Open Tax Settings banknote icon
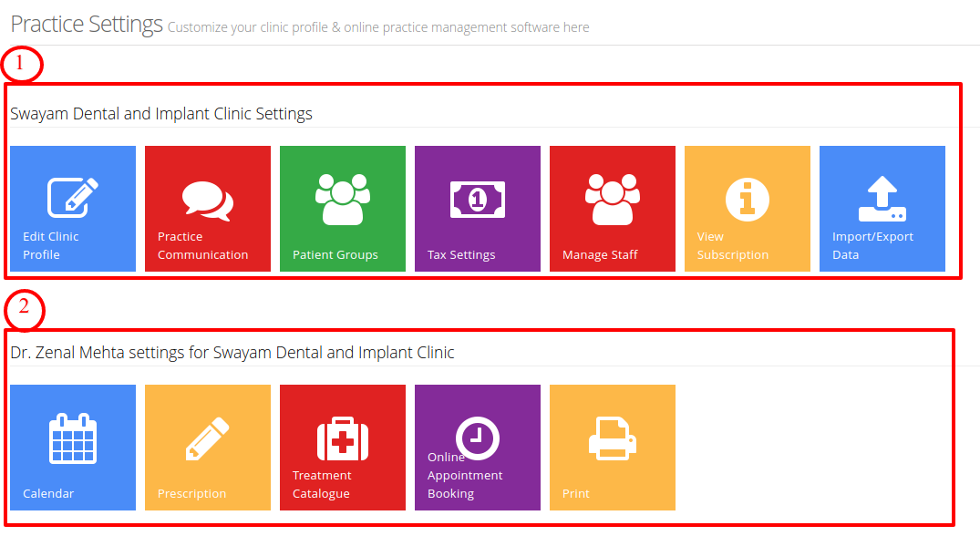 tap(478, 200)
